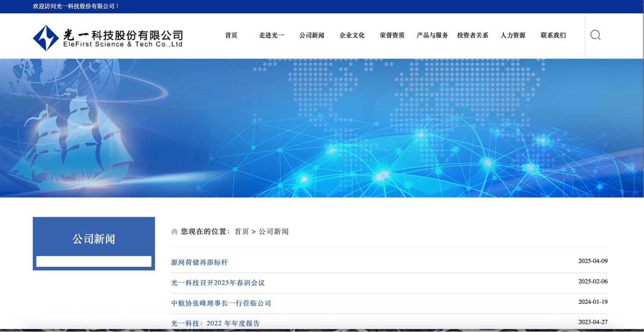Read 中航协张峰理事长一行莅临公司 article

pos(221,303)
